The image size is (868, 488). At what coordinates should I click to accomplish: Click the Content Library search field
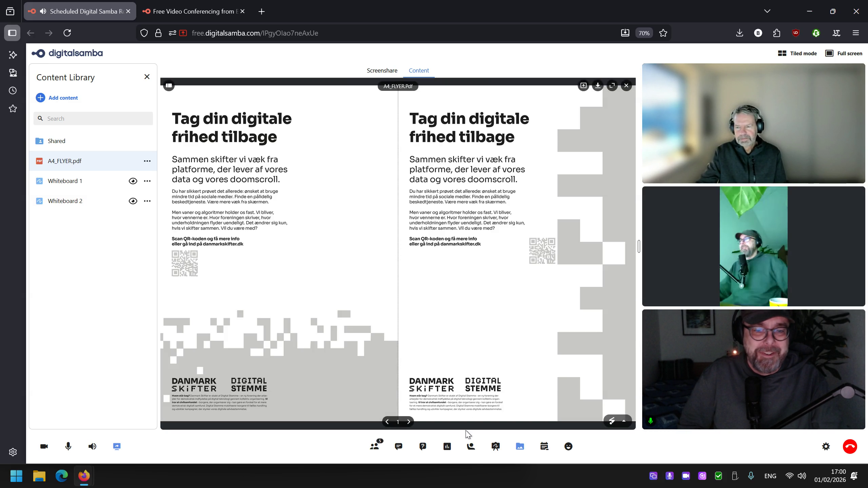pos(98,119)
